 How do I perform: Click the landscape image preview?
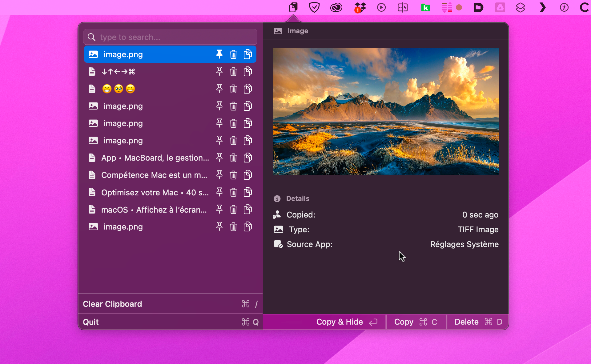(386, 111)
